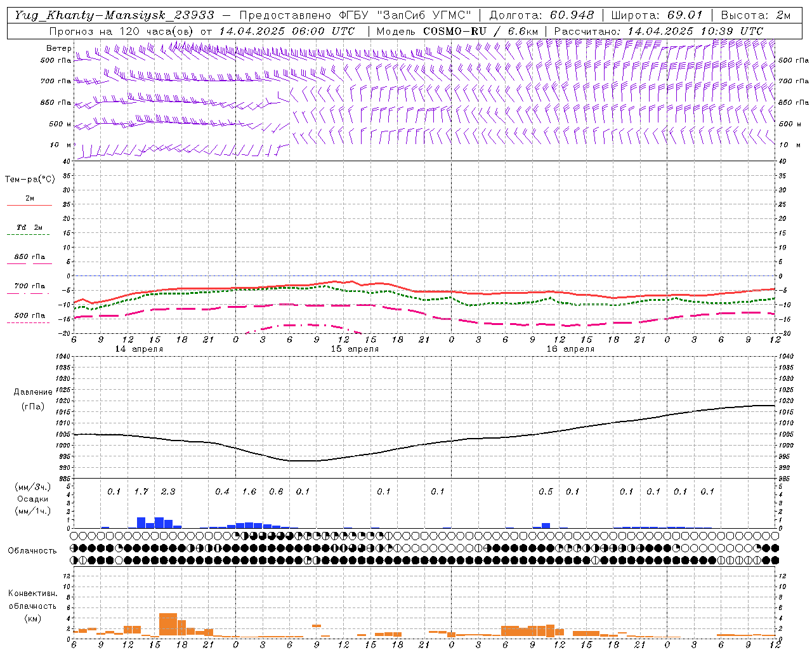
Task: Click the 1.6 precipitation value
Action: [249, 491]
